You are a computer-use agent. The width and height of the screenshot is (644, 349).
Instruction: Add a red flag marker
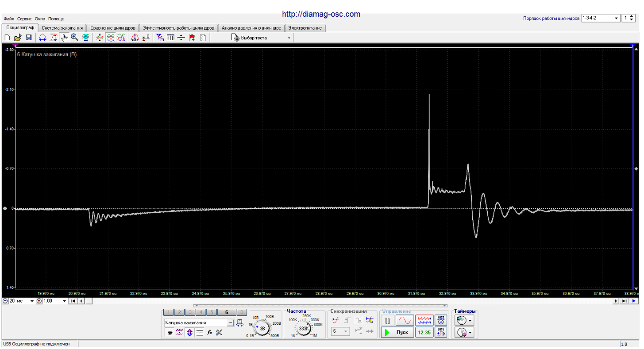[x=192, y=38]
